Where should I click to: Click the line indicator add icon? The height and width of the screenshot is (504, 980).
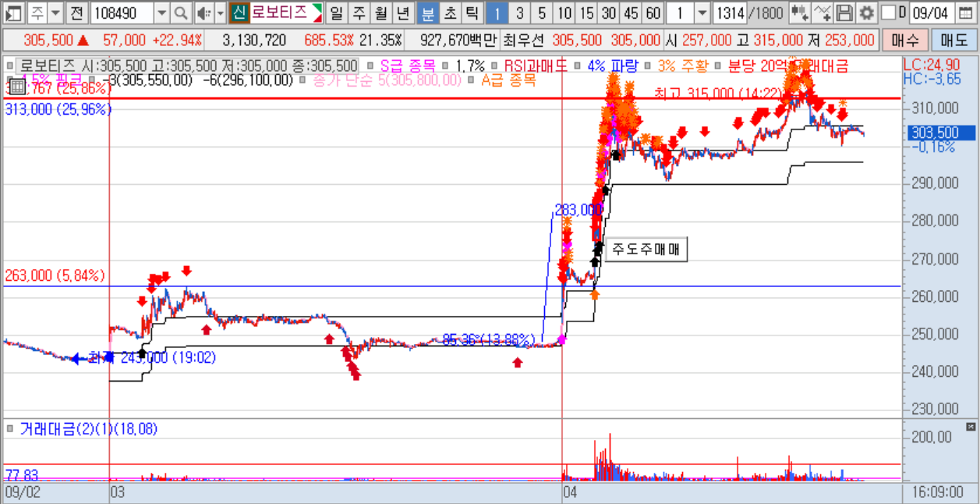822,12
